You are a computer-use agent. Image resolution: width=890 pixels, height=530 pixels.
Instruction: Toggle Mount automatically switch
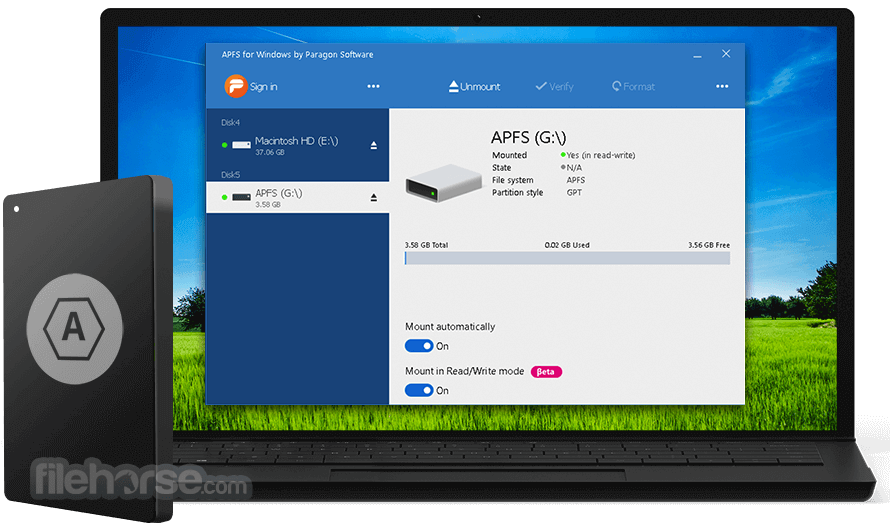(x=419, y=346)
